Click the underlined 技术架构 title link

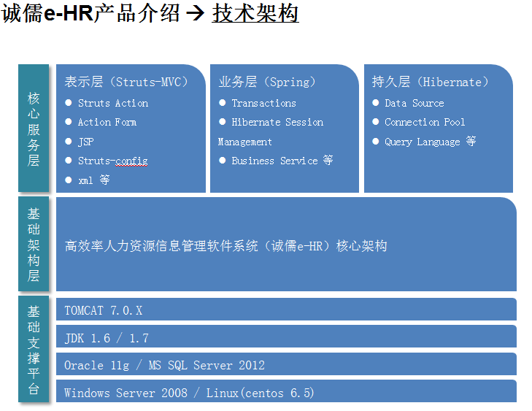[x=255, y=14]
